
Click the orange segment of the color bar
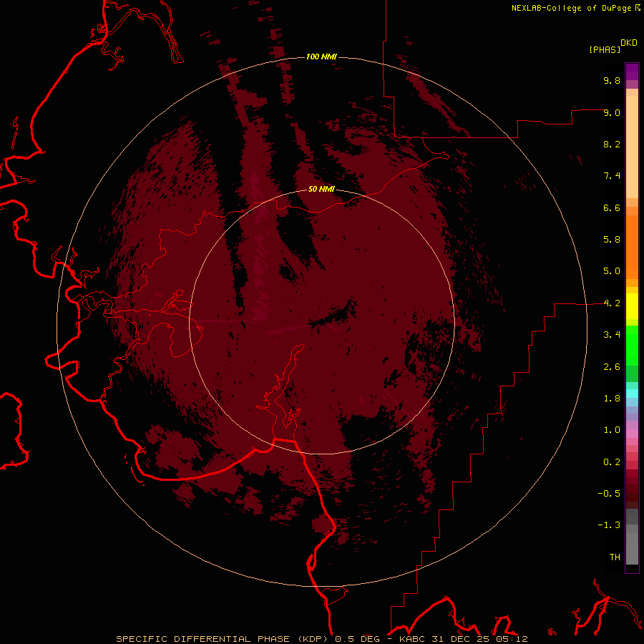(632, 247)
